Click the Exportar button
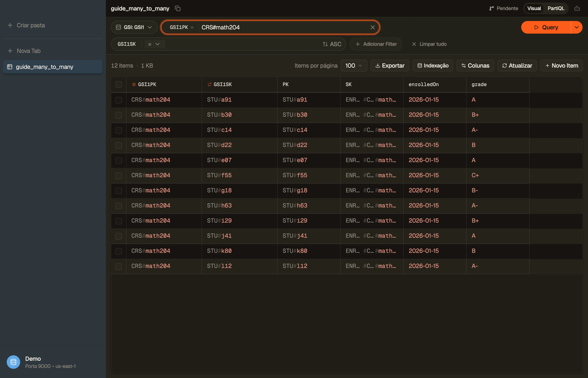Image resolution: width=588 pixels, height=378 pixels. coord(390,66)
